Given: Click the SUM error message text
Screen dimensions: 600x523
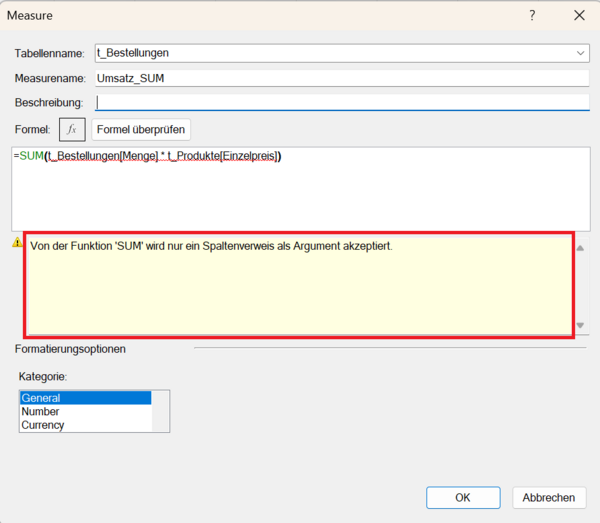Looking at the screenshot, I should pyautogui.click(x=211, y=246).
